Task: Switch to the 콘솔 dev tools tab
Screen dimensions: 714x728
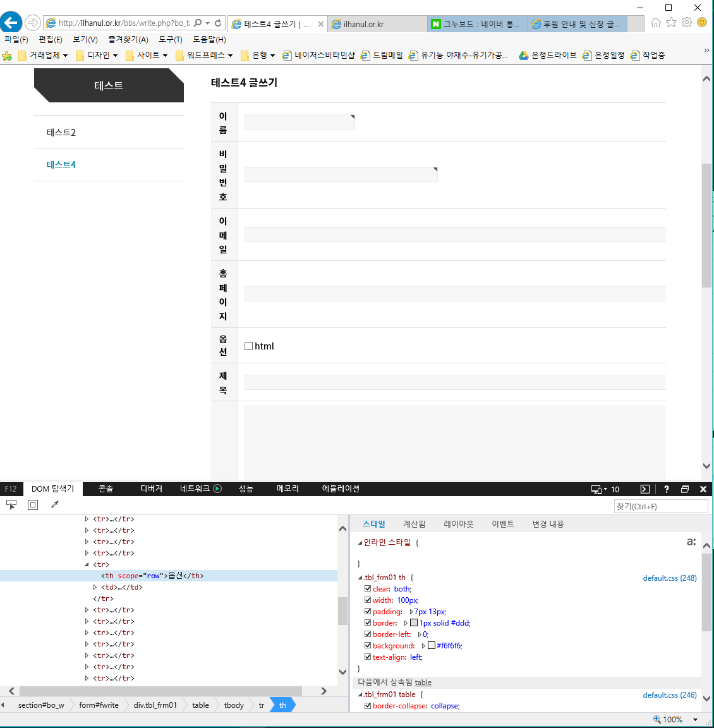Action: 106,489
